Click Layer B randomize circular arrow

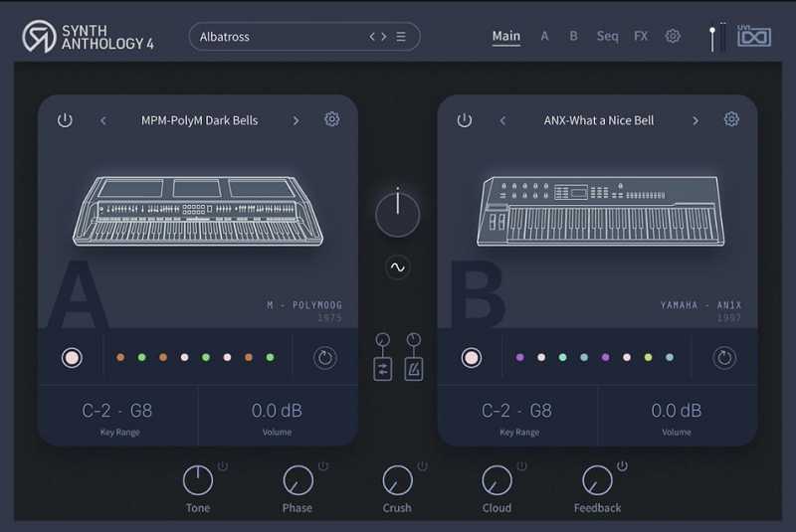coord(724,358)
